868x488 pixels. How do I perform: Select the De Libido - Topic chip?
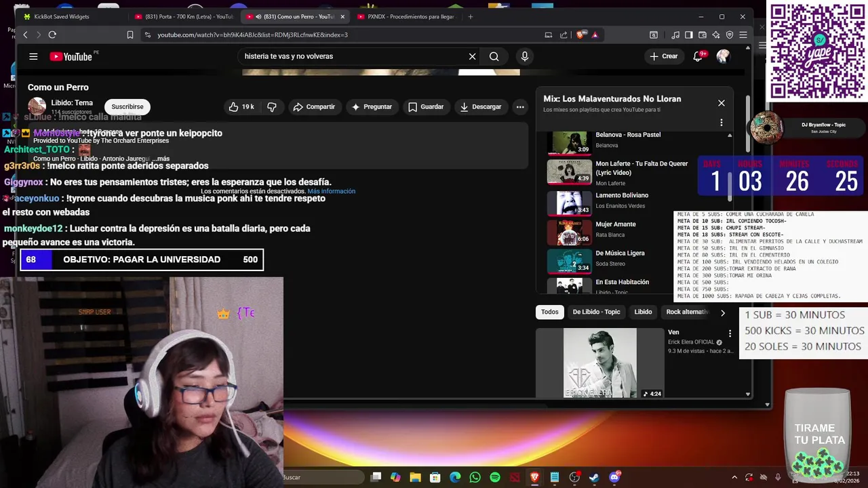596,312
